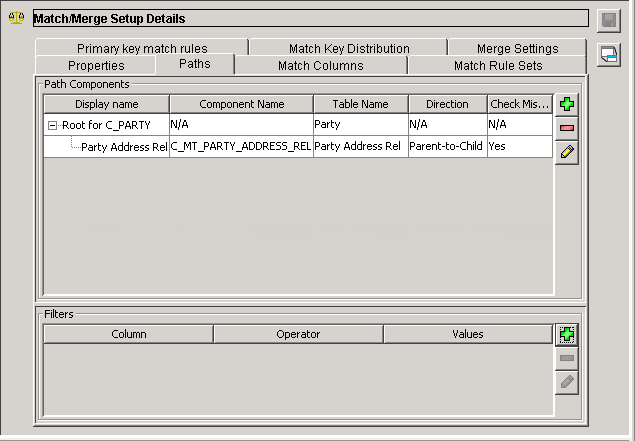Screen dimensions: 635x441
Task: Select the Root for C_PARTY row
Action: tap(106, 125)
